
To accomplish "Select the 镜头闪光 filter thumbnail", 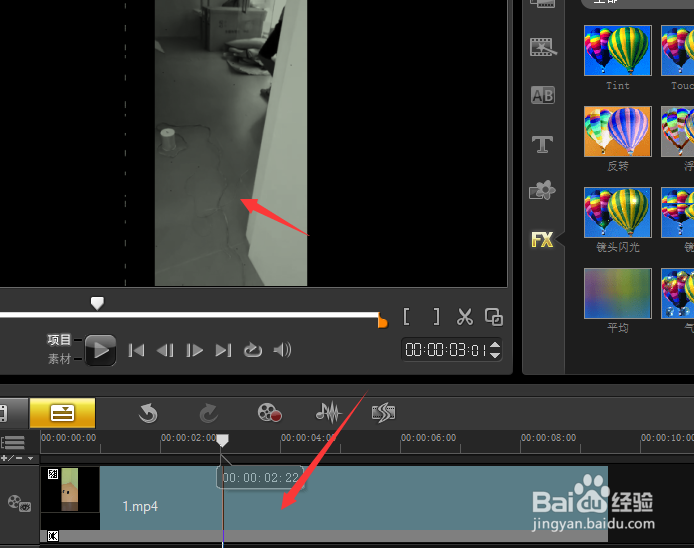I will (617, 212).
